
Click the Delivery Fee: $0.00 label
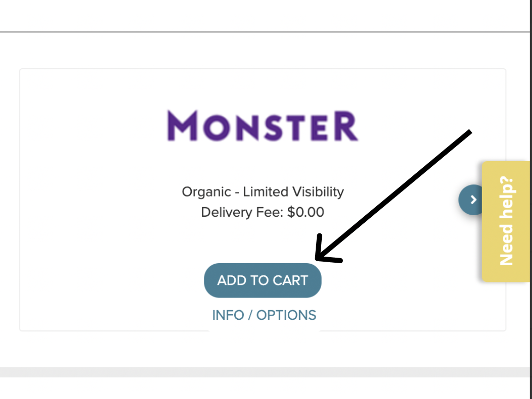tap(263, 212)
